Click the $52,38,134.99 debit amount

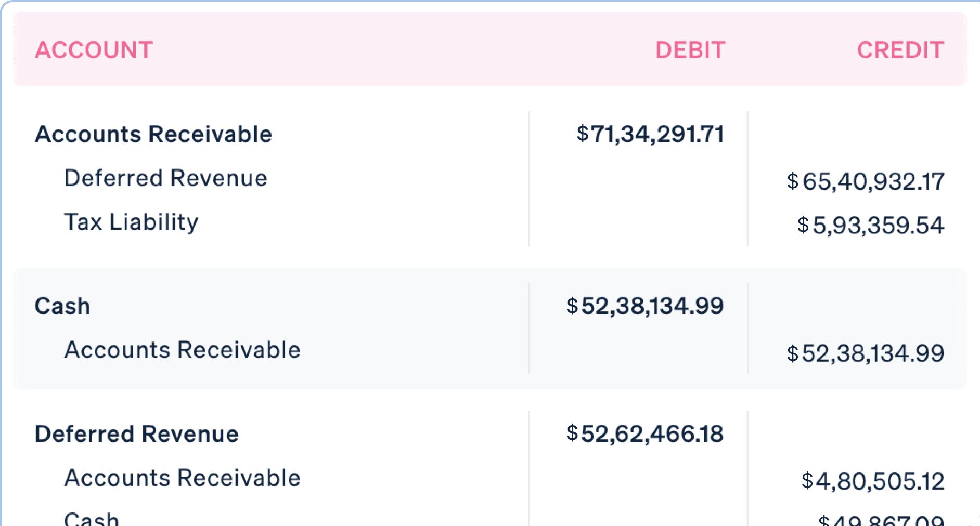[645, 306]
